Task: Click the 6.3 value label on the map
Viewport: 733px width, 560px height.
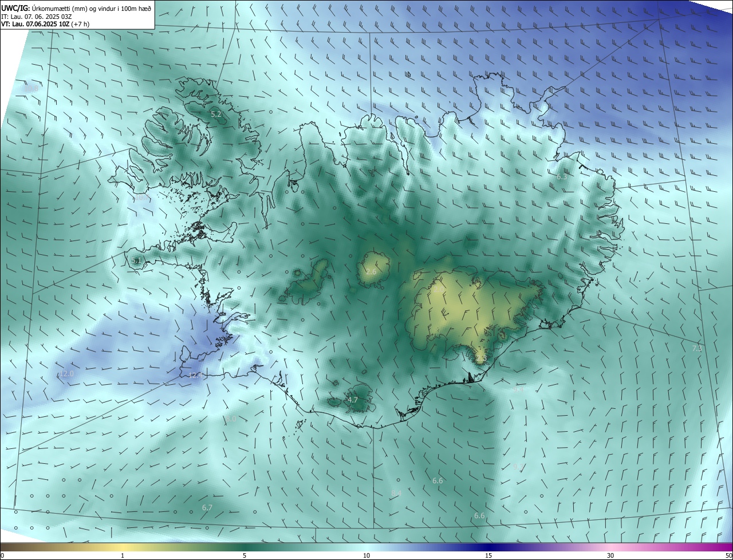Action: (x=562, y=176)
